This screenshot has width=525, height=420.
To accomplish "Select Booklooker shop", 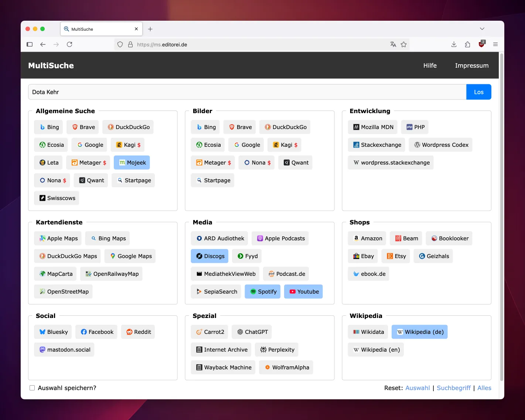I will [x=449, y=238].
